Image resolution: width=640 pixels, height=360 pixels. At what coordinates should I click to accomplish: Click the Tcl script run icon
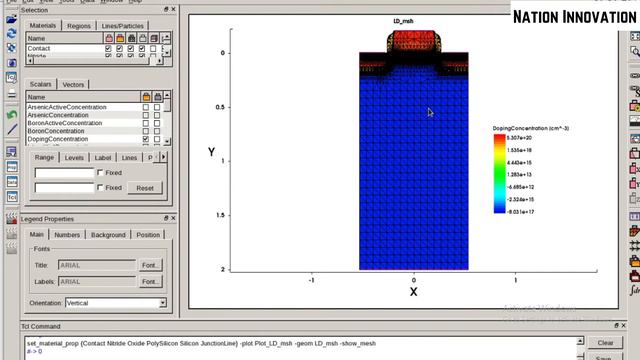(x=11, y=78)
